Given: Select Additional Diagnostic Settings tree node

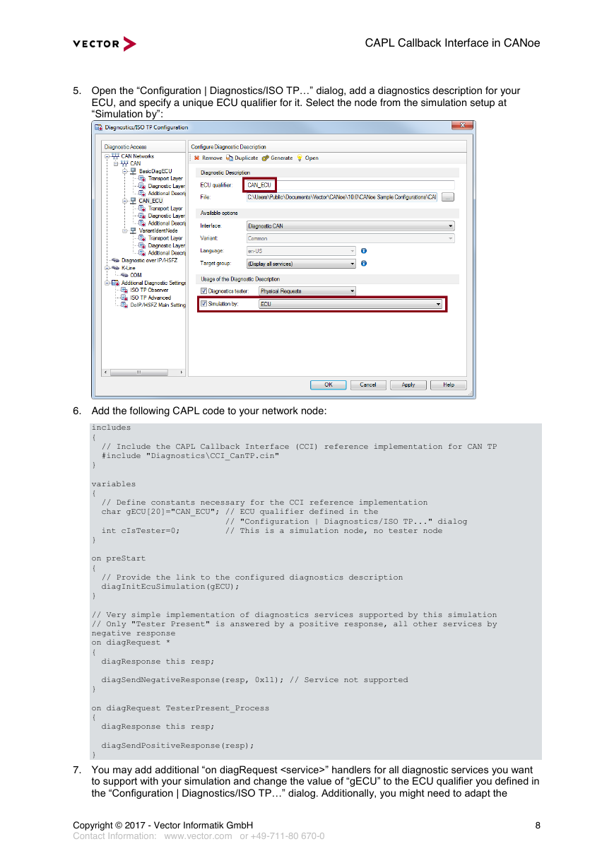Looking at the screenshot, I should (x=149, y=283).
